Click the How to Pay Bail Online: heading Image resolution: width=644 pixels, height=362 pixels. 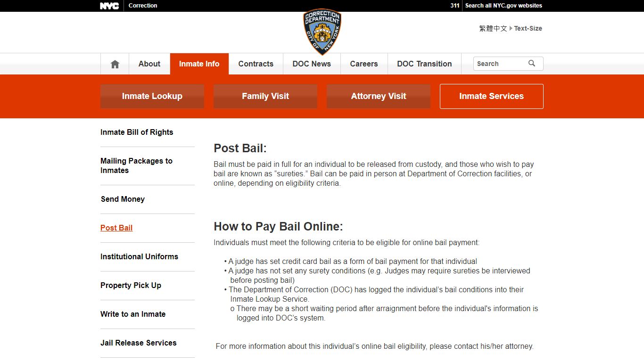[278, 227]
